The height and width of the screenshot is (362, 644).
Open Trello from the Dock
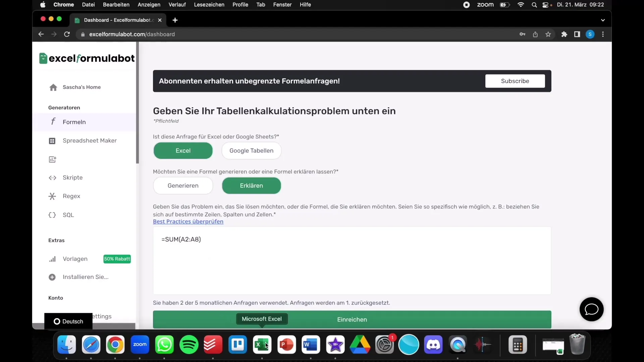tap(238, 345)
